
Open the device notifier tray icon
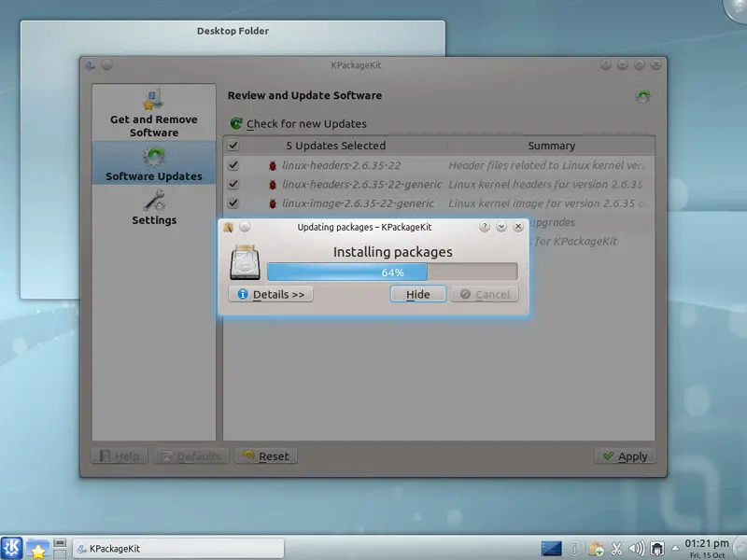tap(657, 549)
